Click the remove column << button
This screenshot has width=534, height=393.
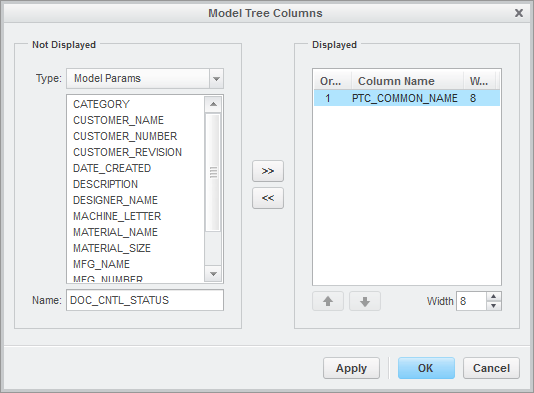(268, 198)
